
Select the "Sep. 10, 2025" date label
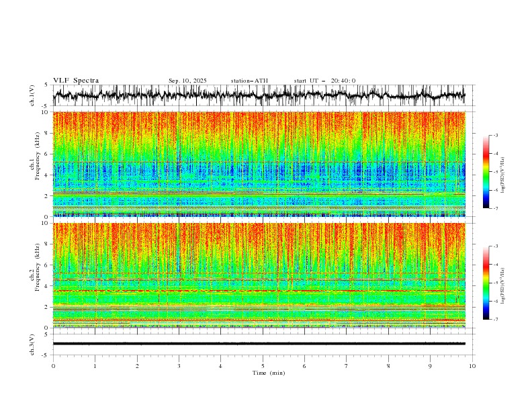click(187, 81)
